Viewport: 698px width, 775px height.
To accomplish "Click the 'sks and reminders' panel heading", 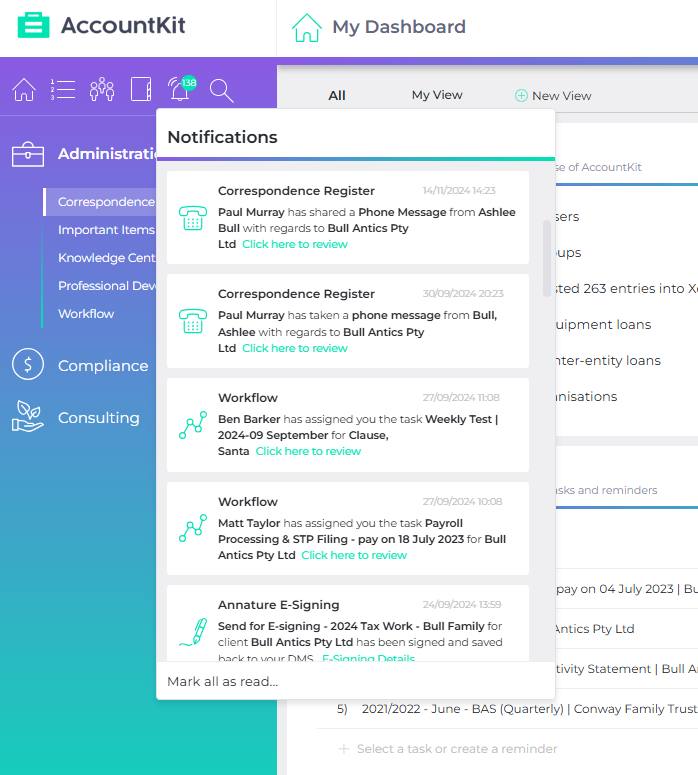I will (x=606, y=490).
